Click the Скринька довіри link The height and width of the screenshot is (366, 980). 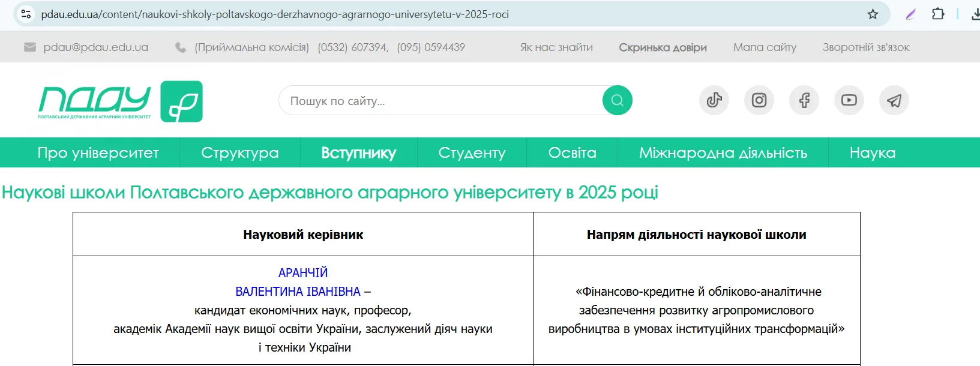tap(663, 47)
